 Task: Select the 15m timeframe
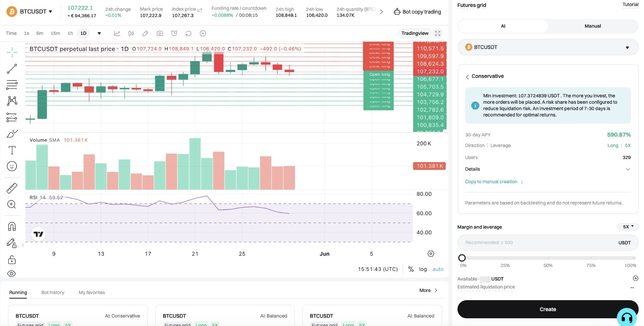[55, 33]
